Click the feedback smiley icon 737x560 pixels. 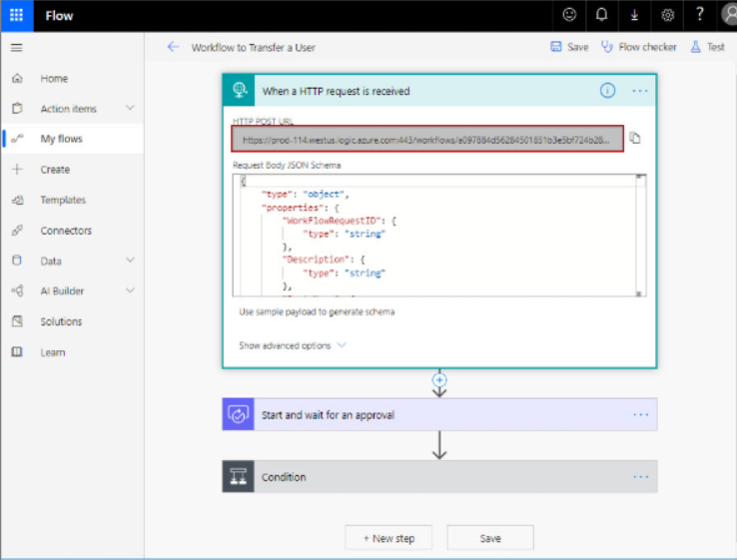point(569,15)
